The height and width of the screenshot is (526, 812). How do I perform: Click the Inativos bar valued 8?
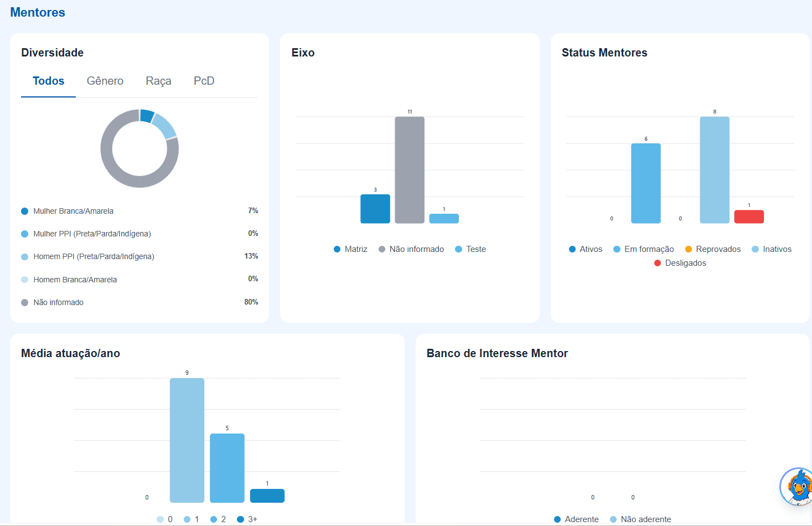click(x=715, y=170)
